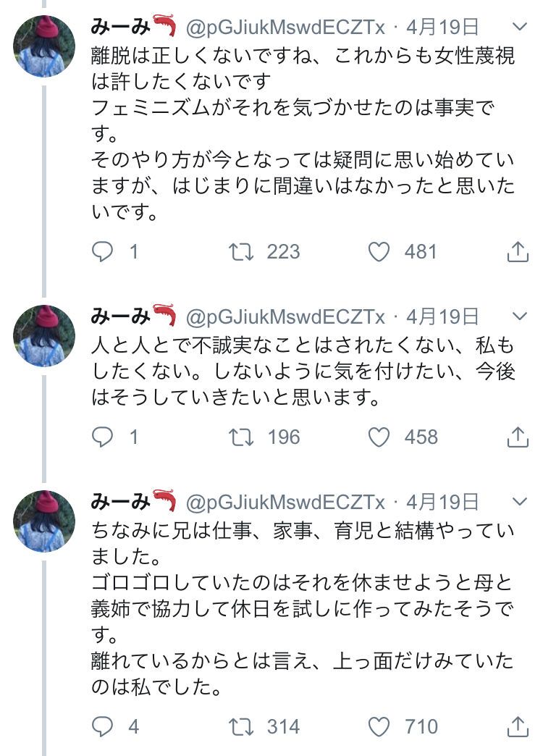543x756 pixels.
Task: Open the first tweet's profile avatar
Action: point(44,46)
